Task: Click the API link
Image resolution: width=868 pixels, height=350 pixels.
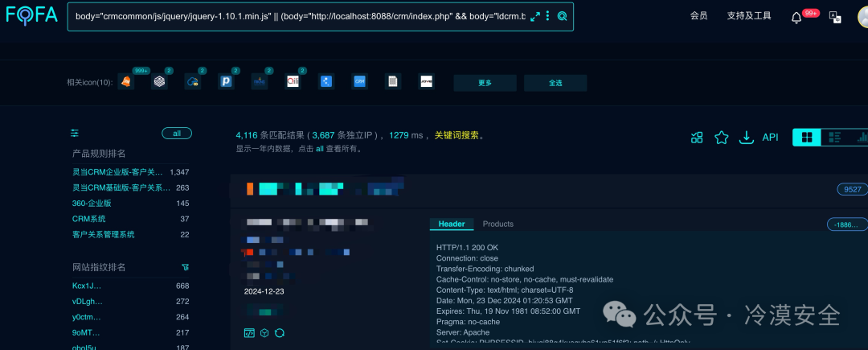Action: coord(770,138)
